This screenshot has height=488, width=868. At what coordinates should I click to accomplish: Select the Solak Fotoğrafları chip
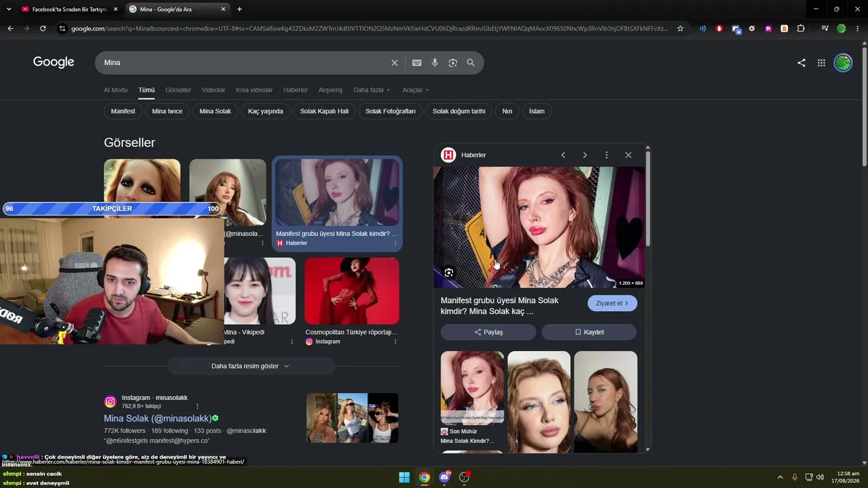[x=391, y=111]
